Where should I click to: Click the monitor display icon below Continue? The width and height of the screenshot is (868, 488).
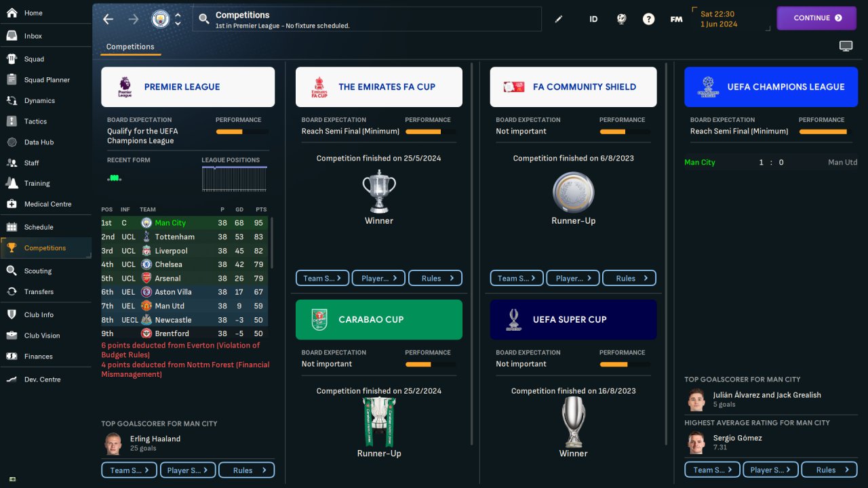(x=846, y=46)
